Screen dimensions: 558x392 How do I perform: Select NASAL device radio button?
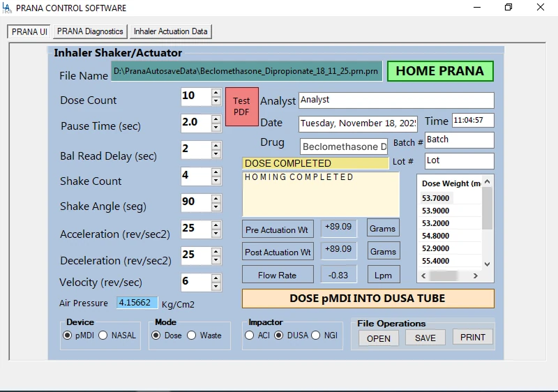103,336
